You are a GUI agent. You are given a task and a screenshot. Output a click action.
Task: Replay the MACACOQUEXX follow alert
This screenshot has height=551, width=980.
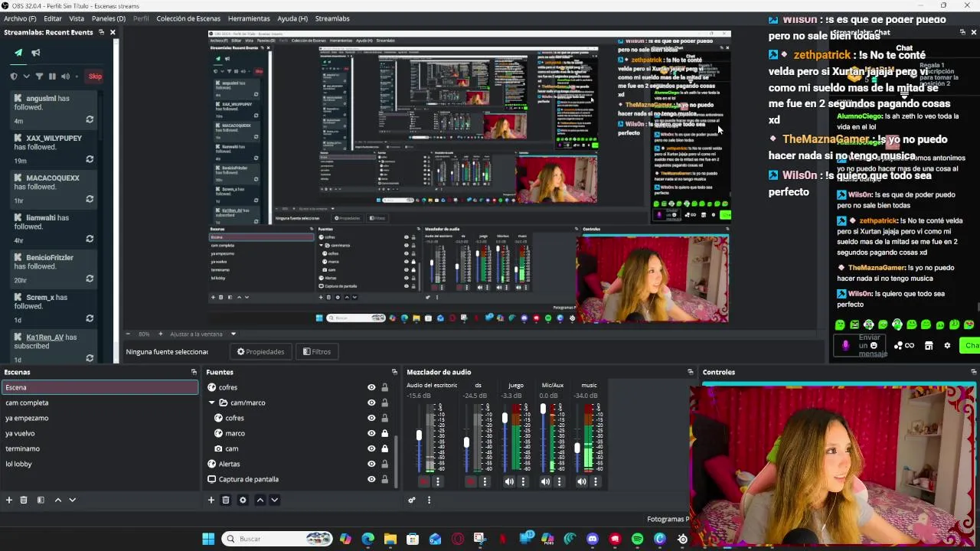90,199
